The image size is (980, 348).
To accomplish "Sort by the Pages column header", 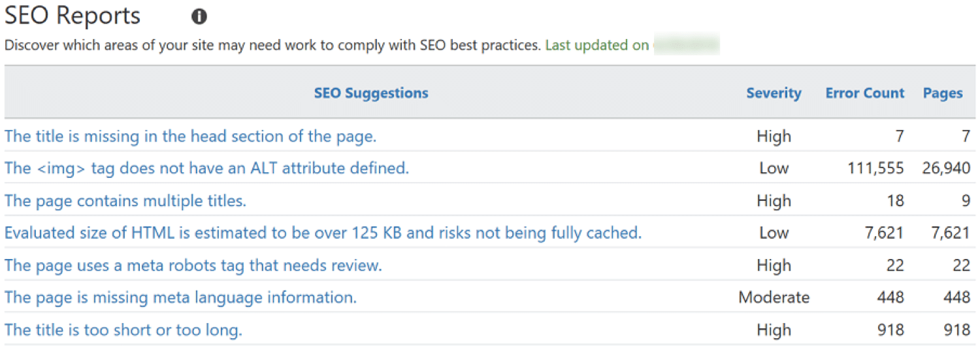I will point(942,93).
